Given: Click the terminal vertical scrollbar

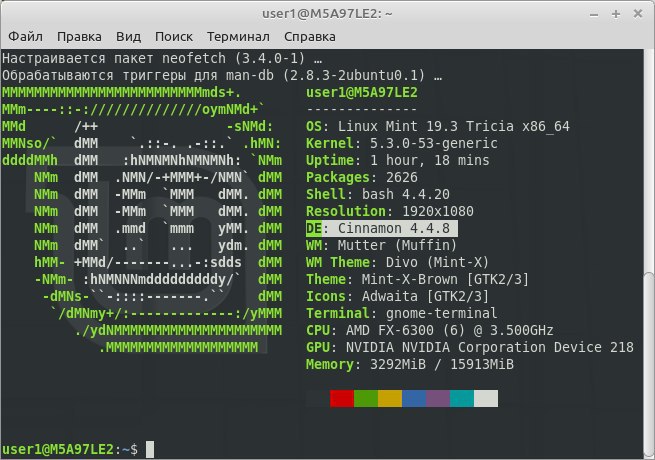Looking at the screenshot, I should pyautogui.click(x=649, y=363).
